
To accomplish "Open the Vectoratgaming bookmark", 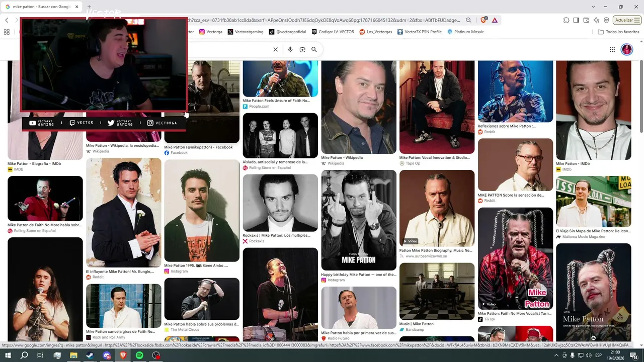I will [245, 32].
